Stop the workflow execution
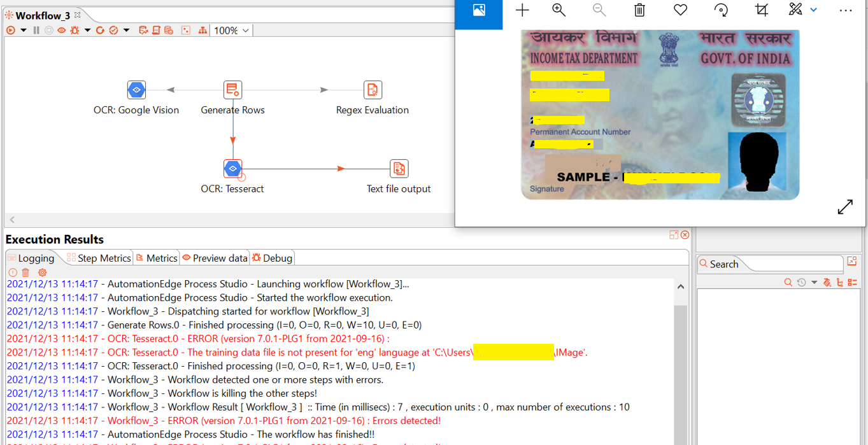This screenshot has width=868, height=445. tap(48, 30)
